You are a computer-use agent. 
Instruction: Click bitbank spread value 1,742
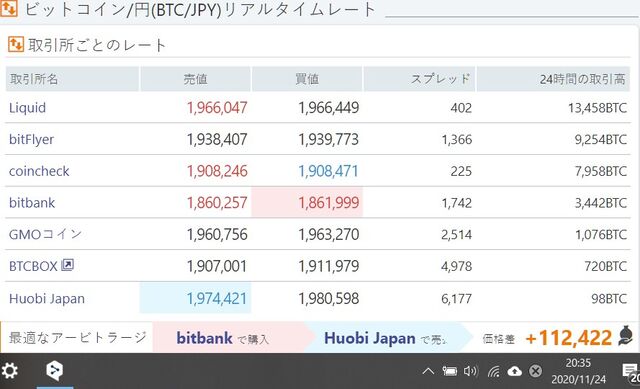(x=457, y=203)
